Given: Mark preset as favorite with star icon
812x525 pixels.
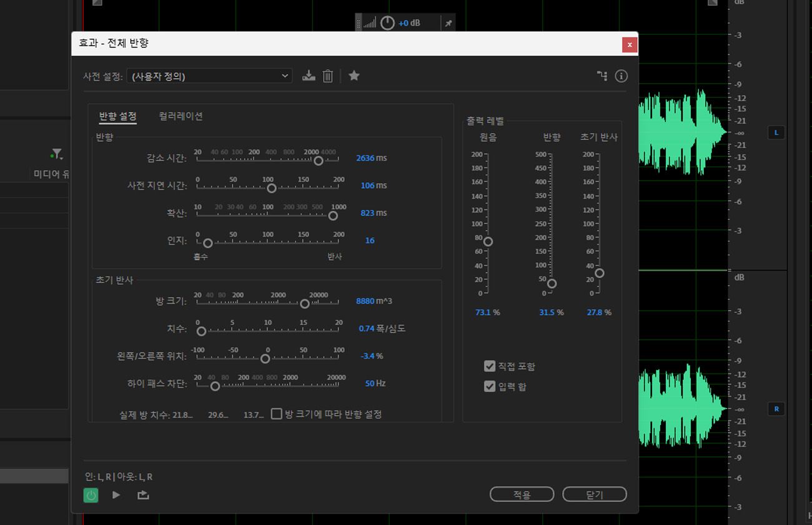Looking at the screenshot, I should point(354,75).
